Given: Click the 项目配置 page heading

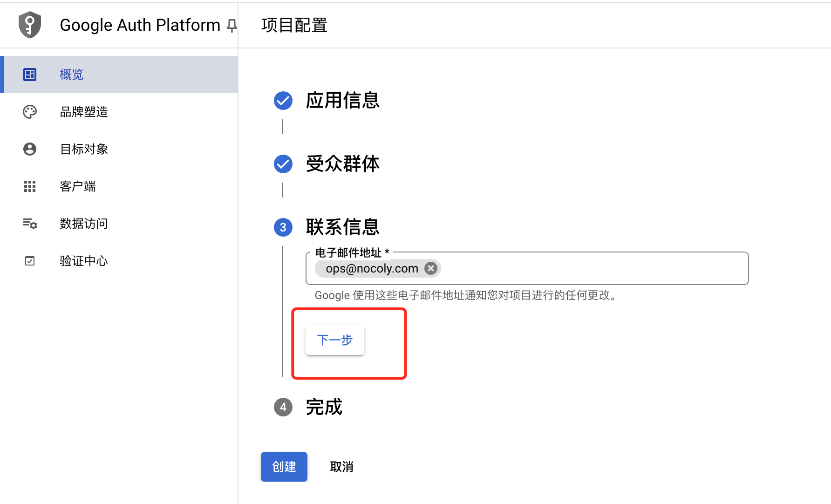Looking at the screenshot, I should (294, 25).
